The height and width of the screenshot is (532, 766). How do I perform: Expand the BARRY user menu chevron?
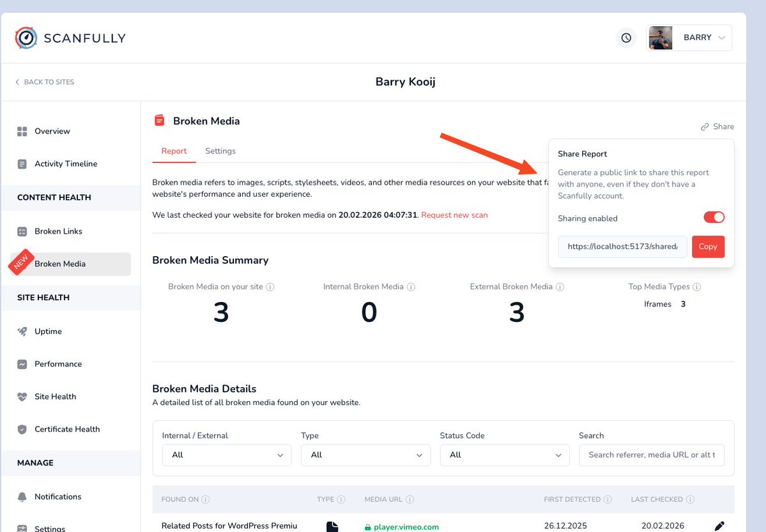click(x=721, y=38)
